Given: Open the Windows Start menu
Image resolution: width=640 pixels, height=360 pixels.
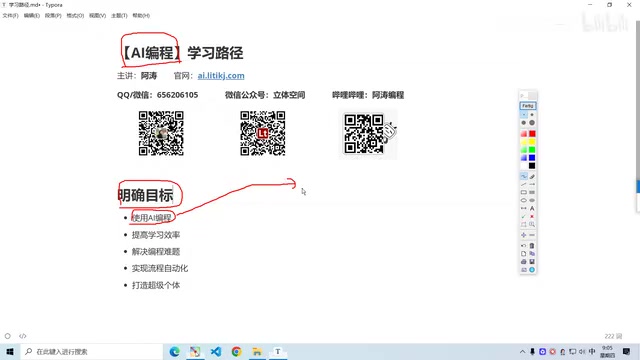Looking at the screenshot, I should click(x=10, y=351).
